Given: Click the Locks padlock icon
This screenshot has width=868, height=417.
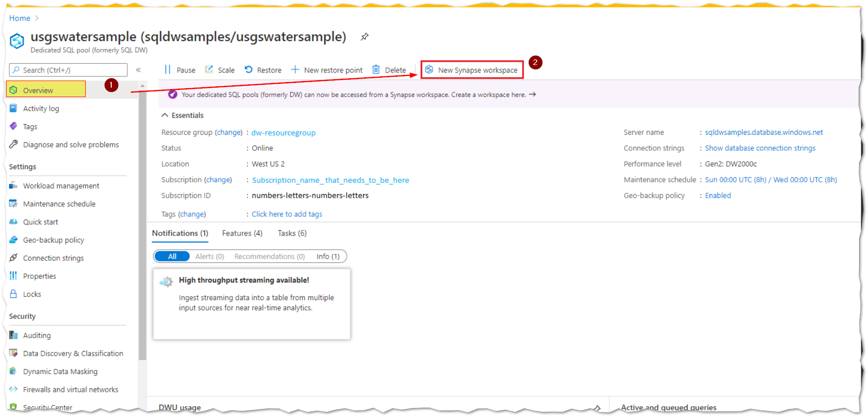Looking at the screenshot, I should 13,294.
